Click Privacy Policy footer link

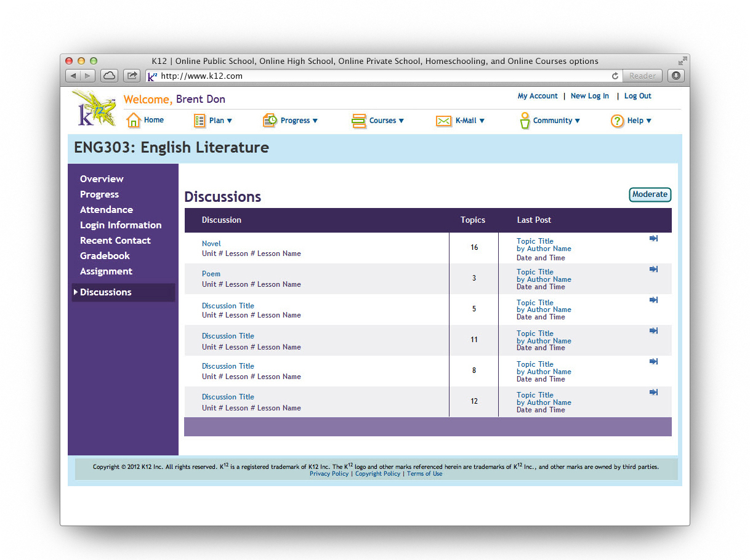[x=329, y=474]
